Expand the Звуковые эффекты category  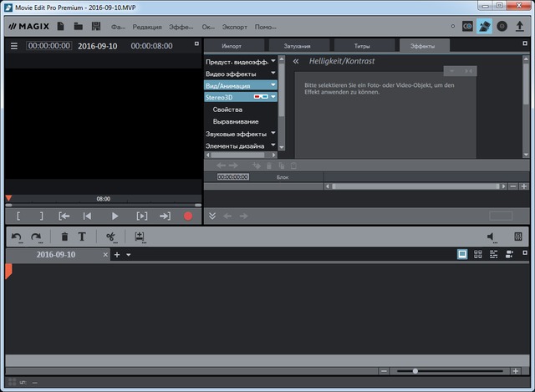click(x=242, y=134)
